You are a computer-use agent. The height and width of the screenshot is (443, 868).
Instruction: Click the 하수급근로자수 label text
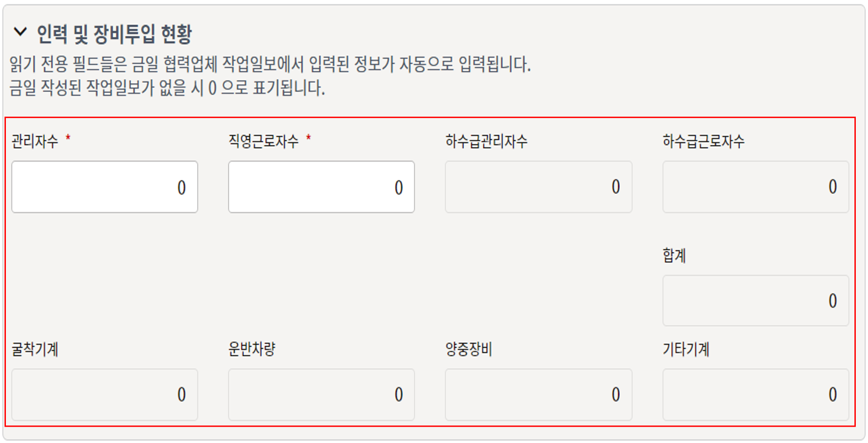tap(703, 141)
